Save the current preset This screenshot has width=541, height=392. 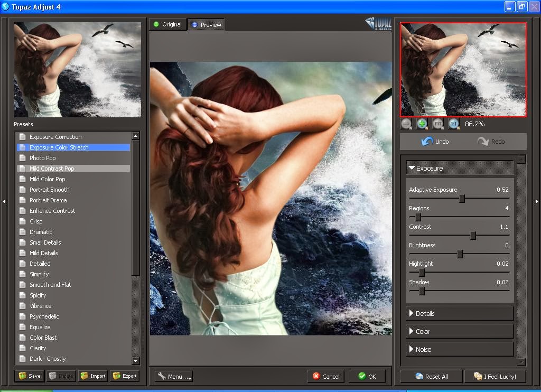(x=30, y=376)
